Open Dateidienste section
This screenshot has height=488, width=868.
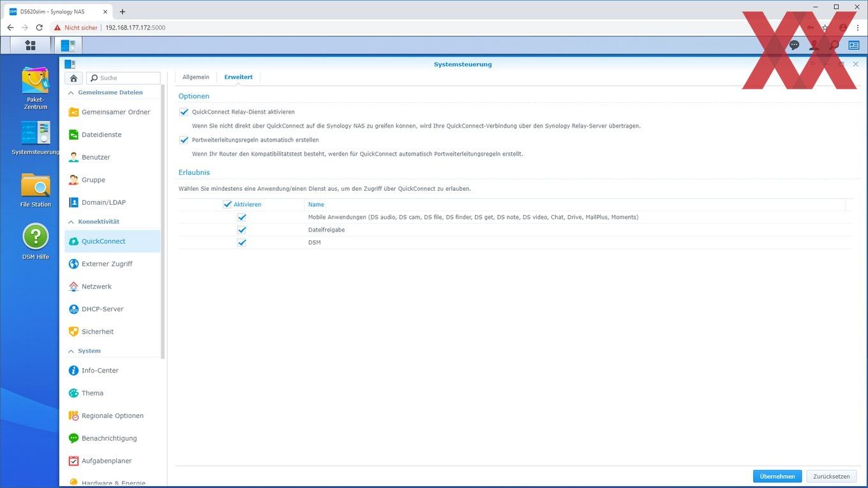tap(112, 135)
